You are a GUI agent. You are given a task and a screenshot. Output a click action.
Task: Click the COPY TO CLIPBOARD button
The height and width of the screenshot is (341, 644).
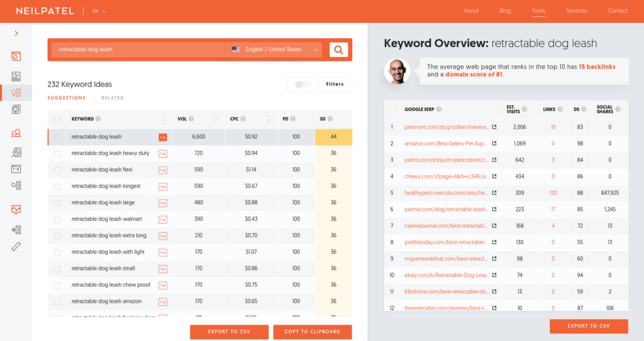click(x=312, y=332)
